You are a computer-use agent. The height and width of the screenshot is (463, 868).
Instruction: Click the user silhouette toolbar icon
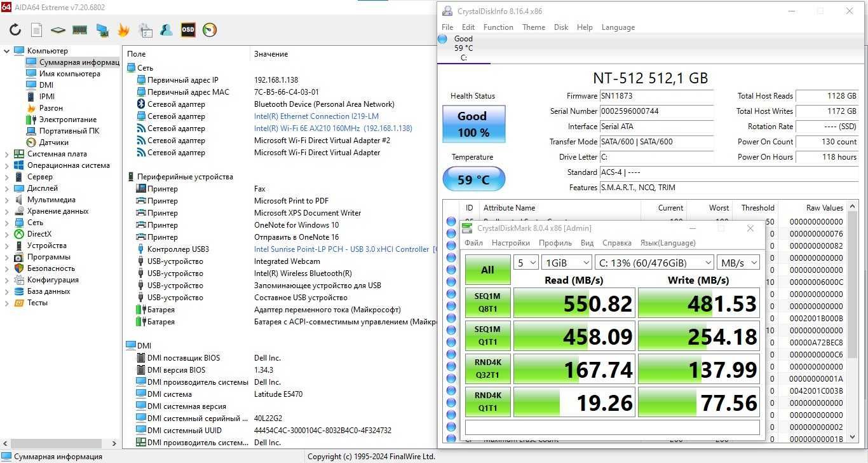point(166,30)
